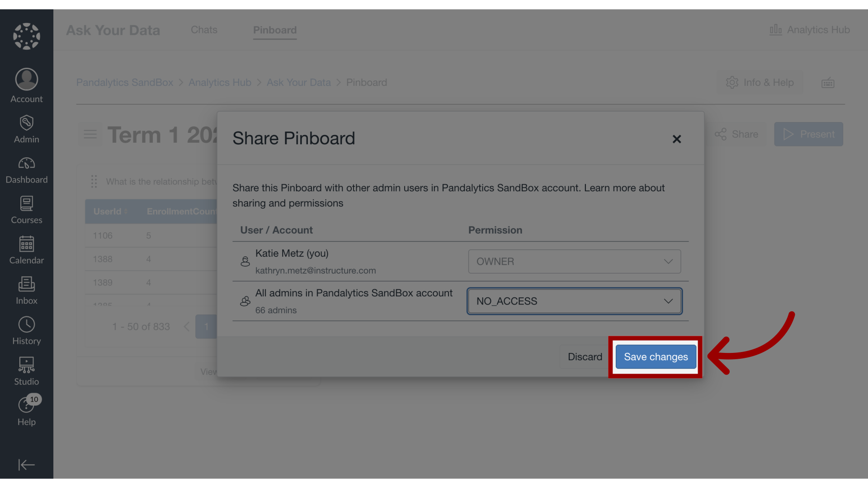
Task: Go to the Dashboard
Action: click(x=27, y=170)
